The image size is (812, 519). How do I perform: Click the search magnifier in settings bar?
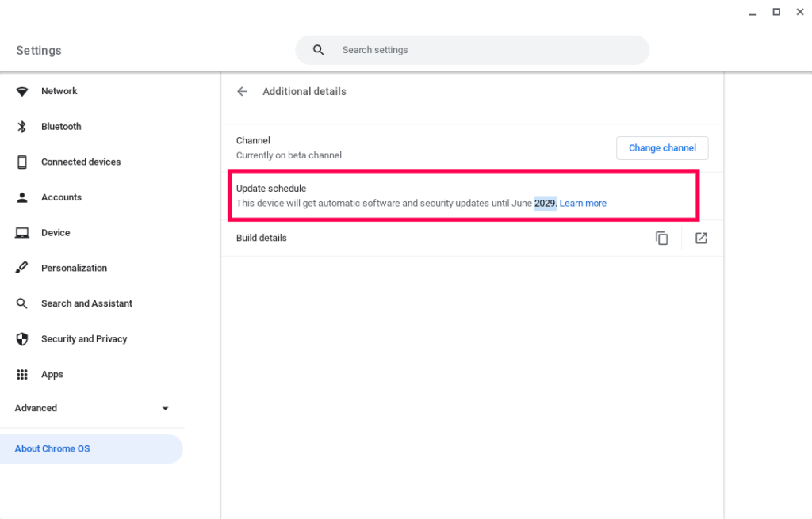(319, 50)
